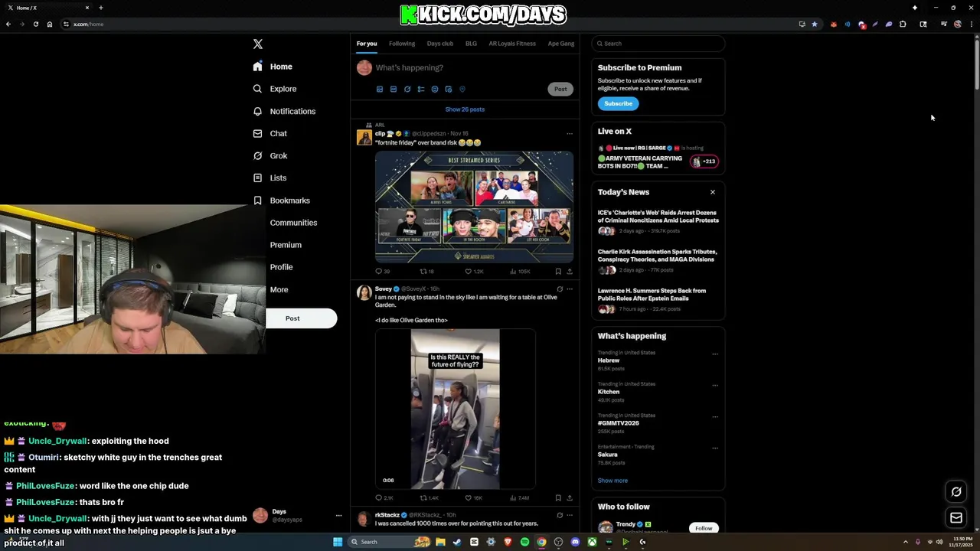The width and height of the screenshot is (980, 551).
Task: Add a poll to the new post
Action: (x=421, y=89)
